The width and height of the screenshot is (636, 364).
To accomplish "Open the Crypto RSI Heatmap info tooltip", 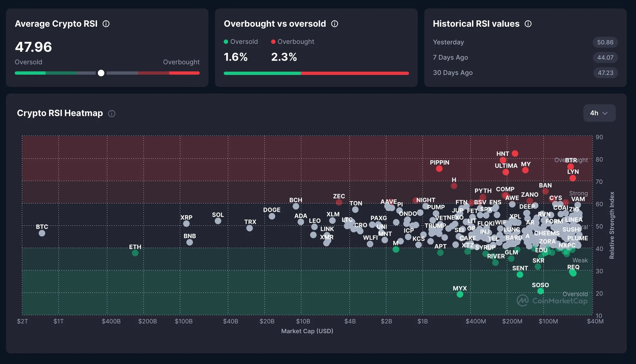I will click(112, 114).
